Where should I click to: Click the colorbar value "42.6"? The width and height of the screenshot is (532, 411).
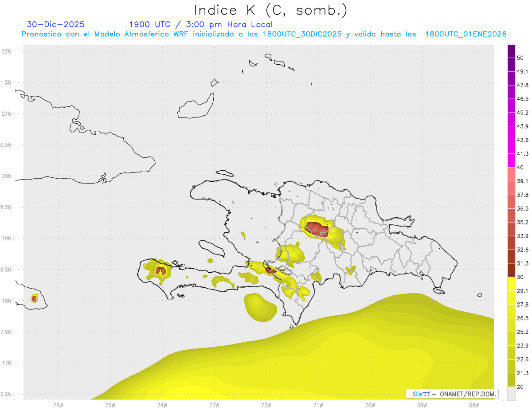pyautogui.click(x=523, y=140)
